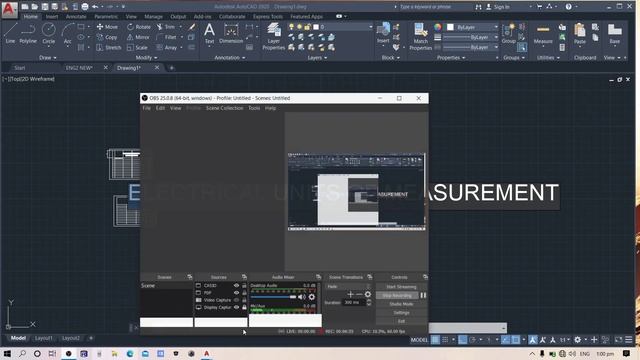Pause the OBS recording

point(423,295)
